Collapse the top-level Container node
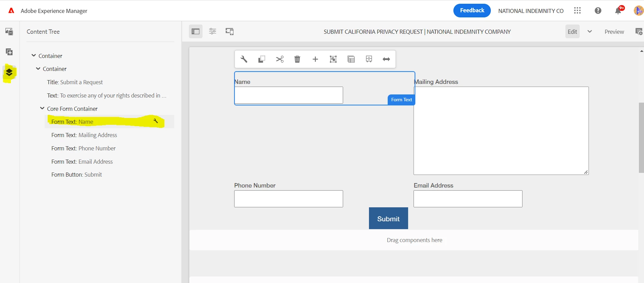This screenshot has width=644, height=283. [x=34, y=55]
